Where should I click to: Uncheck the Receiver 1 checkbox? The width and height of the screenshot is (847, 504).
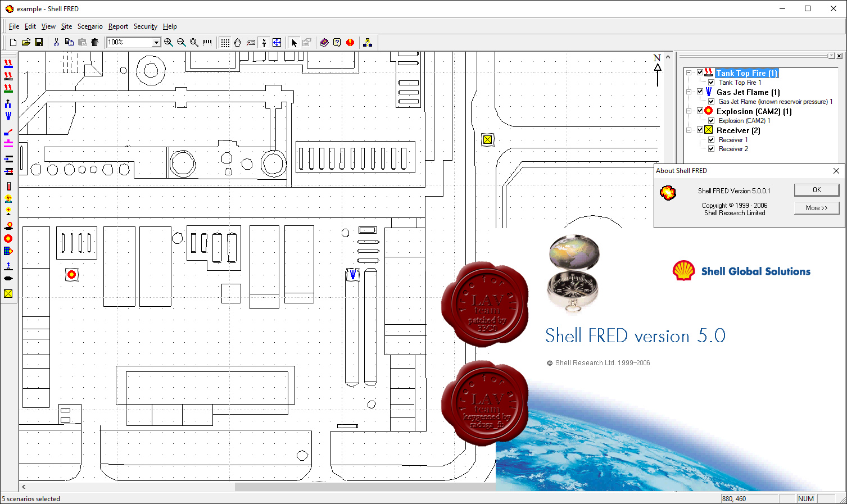click(x=711, y=140)
